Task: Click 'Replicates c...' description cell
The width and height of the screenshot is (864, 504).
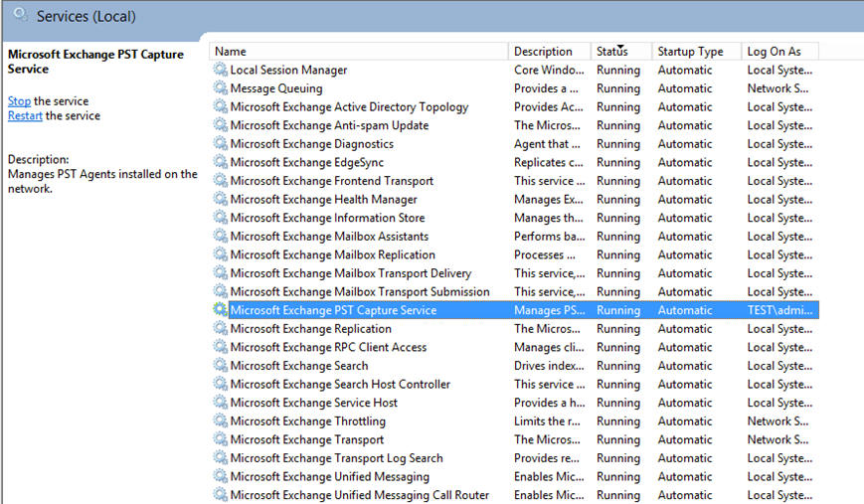Action: coord(548,162)
